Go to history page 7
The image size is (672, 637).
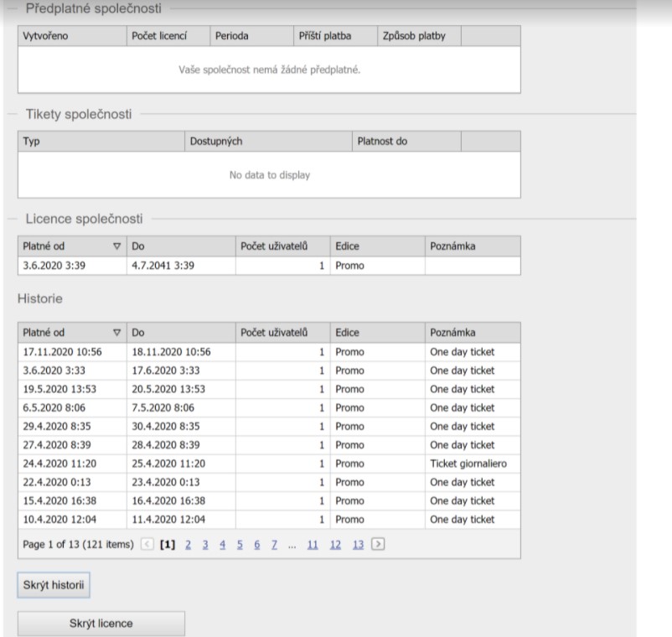[x=275, y=545]
